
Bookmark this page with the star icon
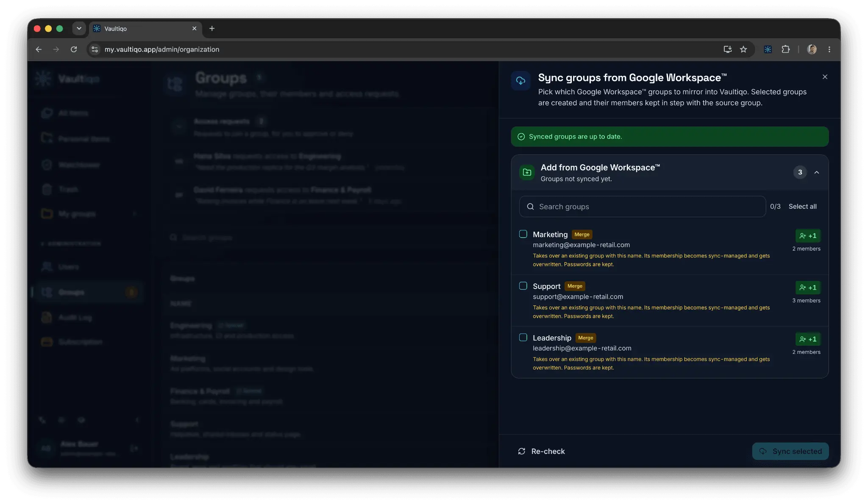pos(743,49)
